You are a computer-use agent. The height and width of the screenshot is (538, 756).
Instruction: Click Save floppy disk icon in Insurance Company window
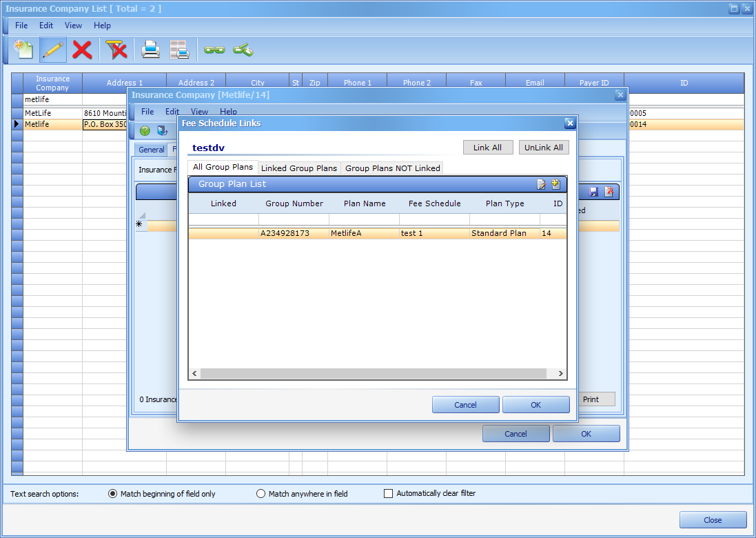[593, 192]
